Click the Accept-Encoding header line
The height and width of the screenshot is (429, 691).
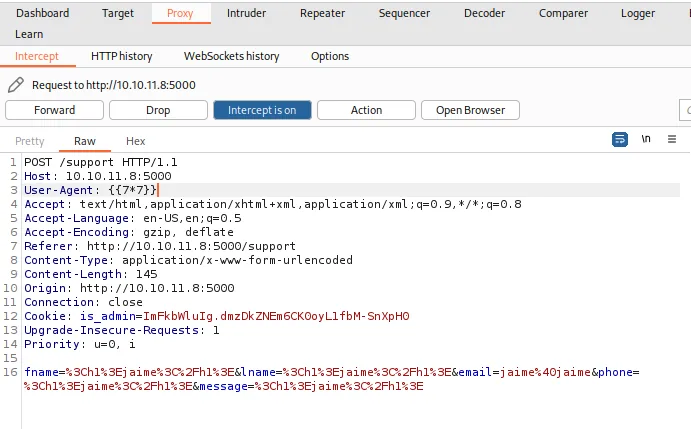click(129, 232)
